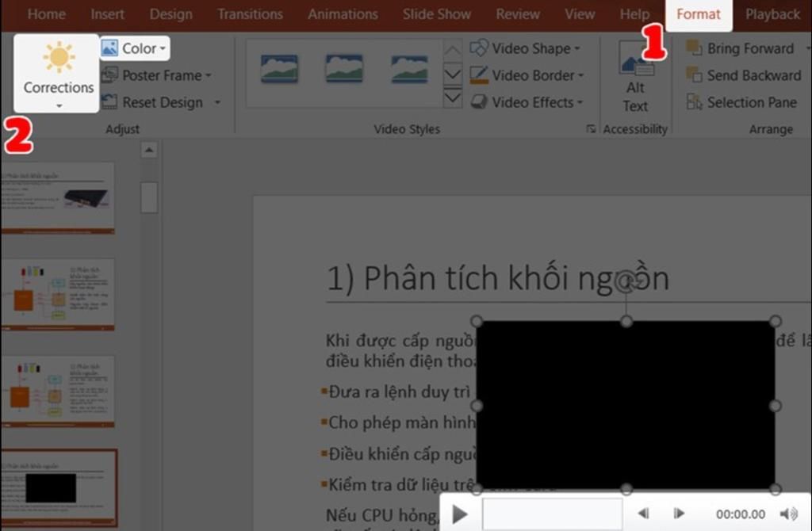The width and height of the screenshot is (812, 531).
Task: Switch to the Animations tab
Action: pyautogui.click(x=343, y=14)
